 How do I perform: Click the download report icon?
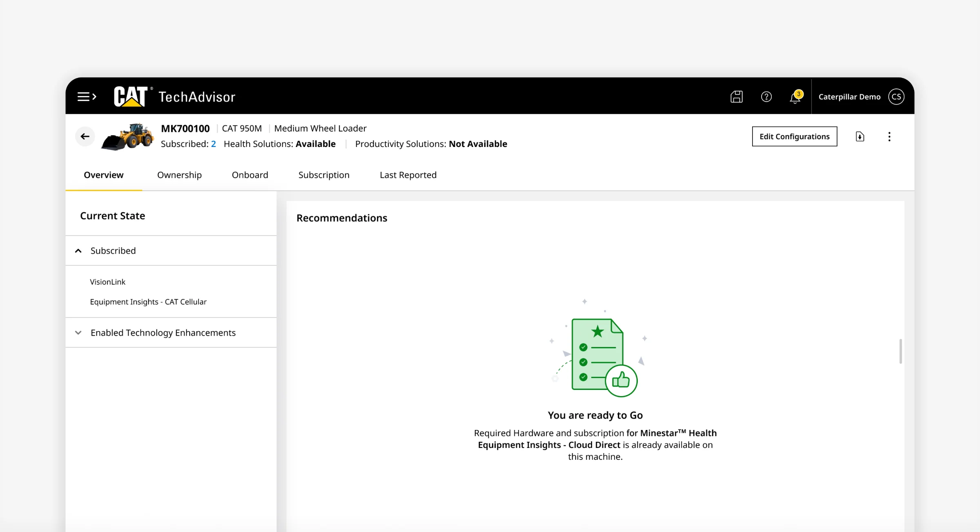[x=860, y=136]
